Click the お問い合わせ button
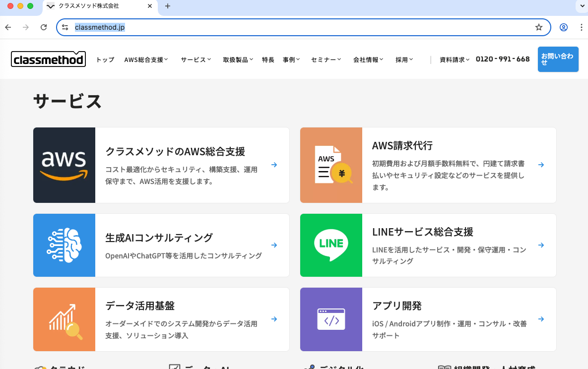 click(x=558, y=59)
